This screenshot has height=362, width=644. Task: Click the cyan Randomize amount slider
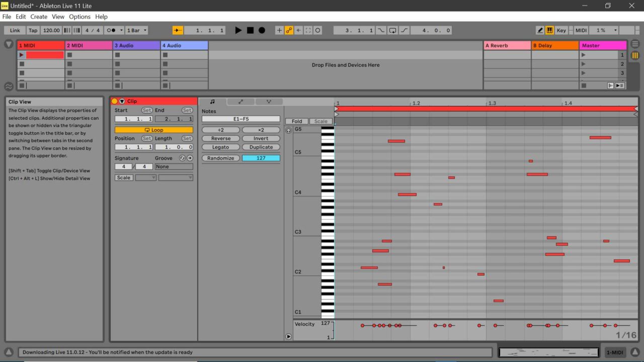point(261,157)
